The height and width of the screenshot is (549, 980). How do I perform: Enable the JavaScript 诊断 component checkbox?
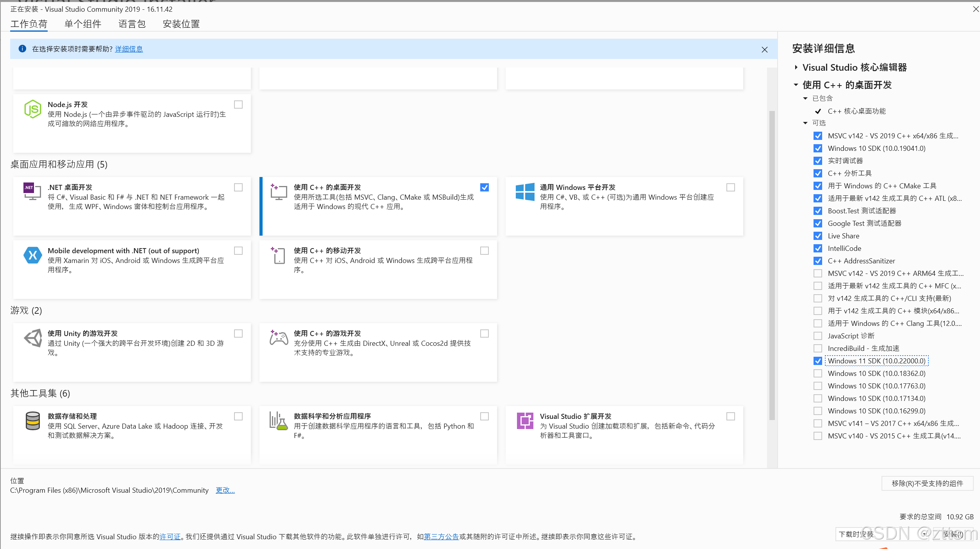tap(818, 336)
